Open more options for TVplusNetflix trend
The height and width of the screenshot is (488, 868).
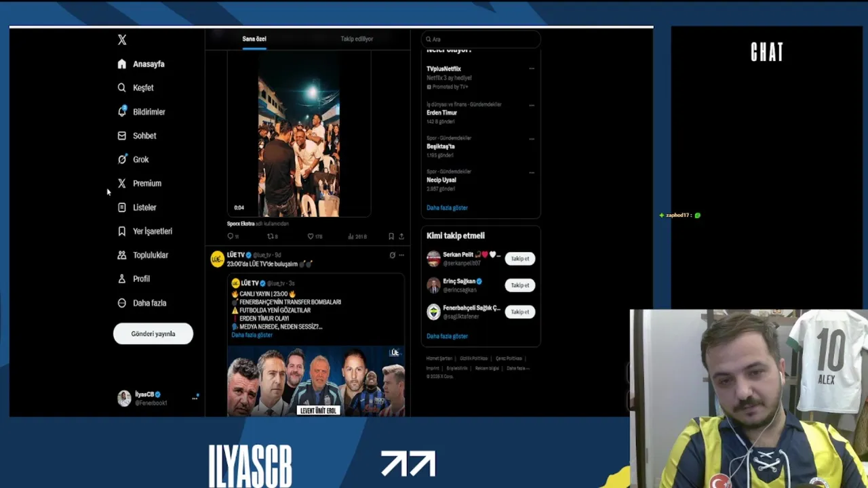point(532,68)
